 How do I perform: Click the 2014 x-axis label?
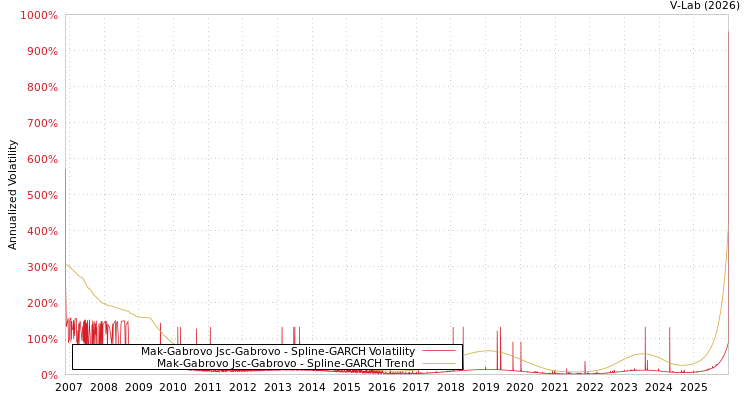312,387
